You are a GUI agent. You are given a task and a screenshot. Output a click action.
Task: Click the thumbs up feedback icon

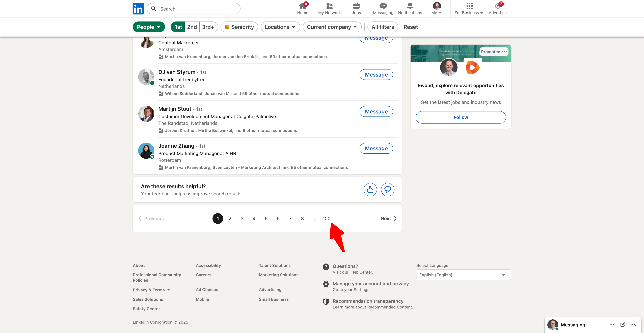[370, 190]
